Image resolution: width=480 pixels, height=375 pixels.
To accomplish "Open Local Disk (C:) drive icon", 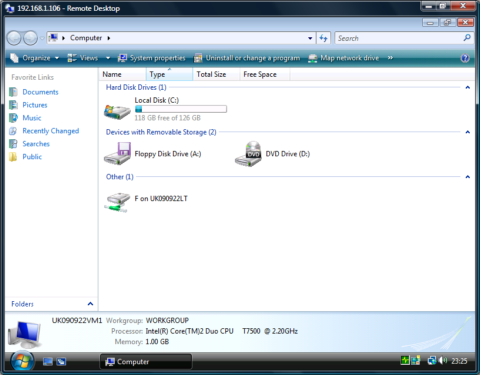I will click(x=117, y=112).
